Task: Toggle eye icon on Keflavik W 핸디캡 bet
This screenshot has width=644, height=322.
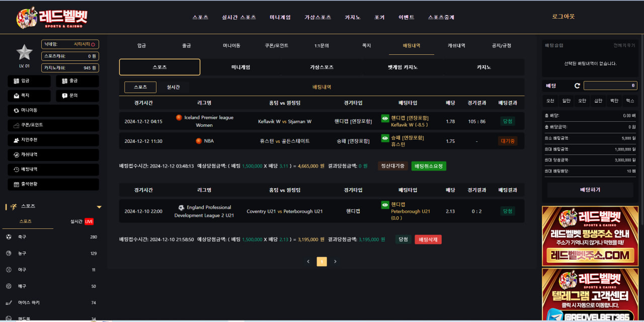Action: (385, 118)
